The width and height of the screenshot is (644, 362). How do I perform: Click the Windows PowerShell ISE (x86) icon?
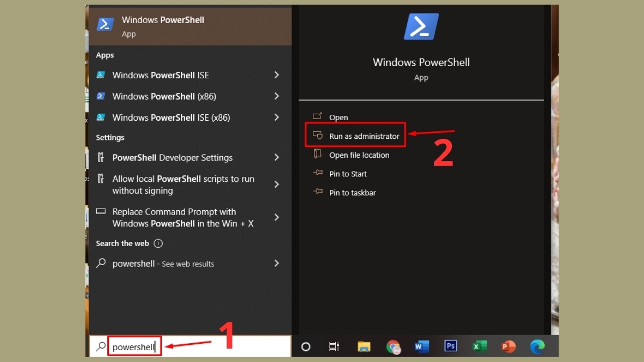(x=100, y=117)
